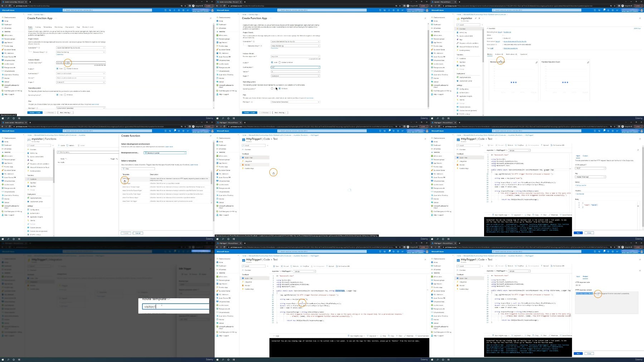Switch to Output tab in the Input test pane

pos(585,156)
